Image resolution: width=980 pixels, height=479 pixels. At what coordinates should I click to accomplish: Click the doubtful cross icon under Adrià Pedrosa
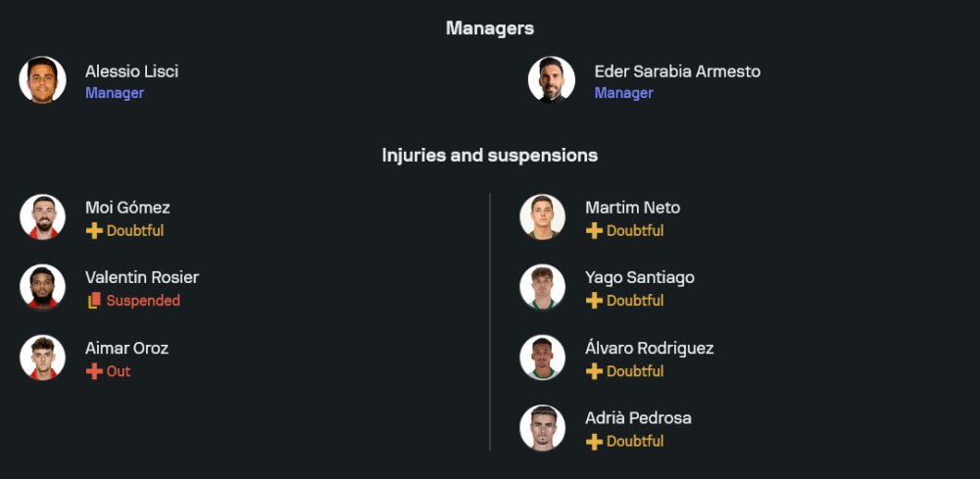coord(594,442)
